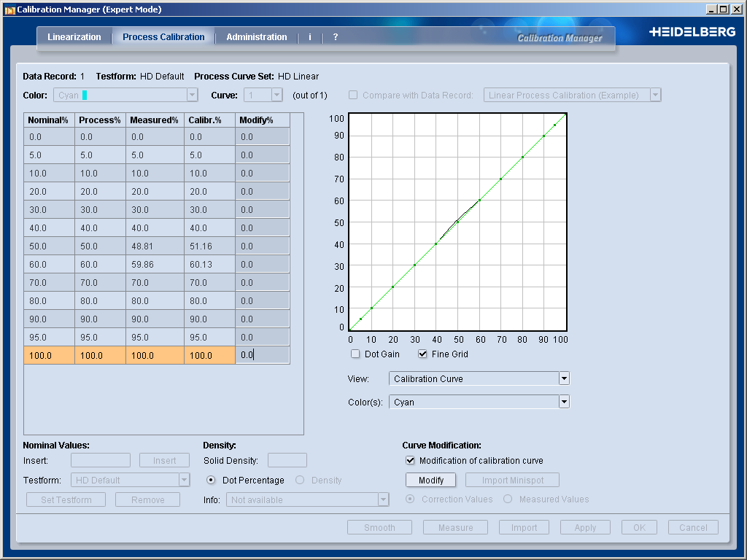Open the Color dropdown showing Cyan
The height and width of the screenshot is (560, 747).
(x=125, y=96)
